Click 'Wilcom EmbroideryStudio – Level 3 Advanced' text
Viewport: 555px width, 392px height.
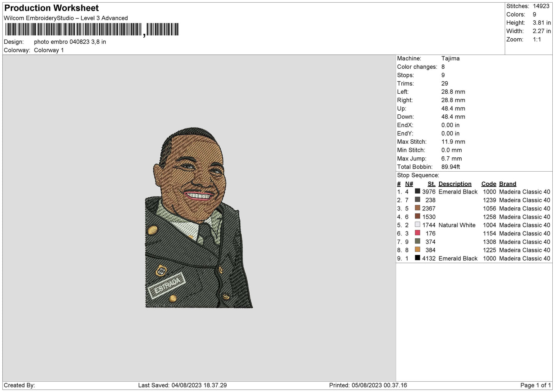click(x=66, y=18)
